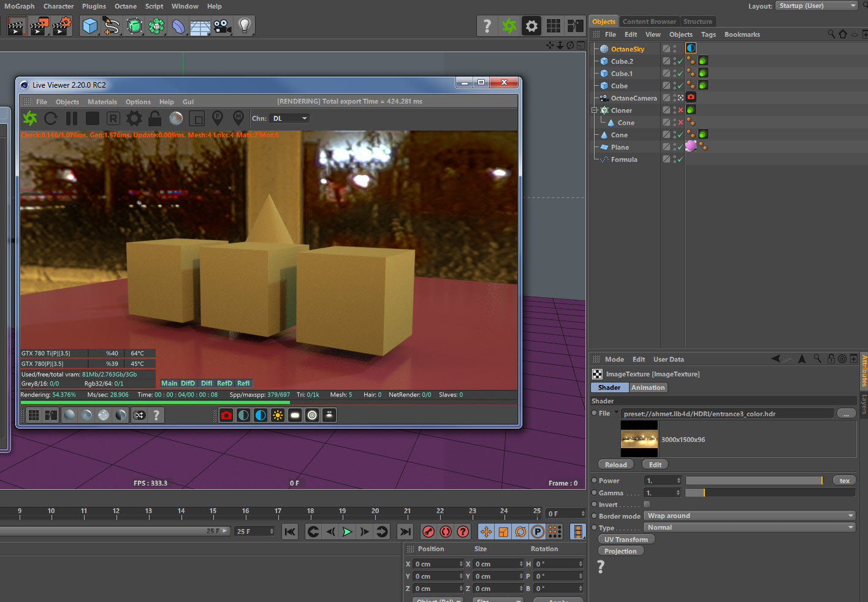Toggle the Invert checkbox
This screenshot has width=868, height=602.
tap(647, 505)
